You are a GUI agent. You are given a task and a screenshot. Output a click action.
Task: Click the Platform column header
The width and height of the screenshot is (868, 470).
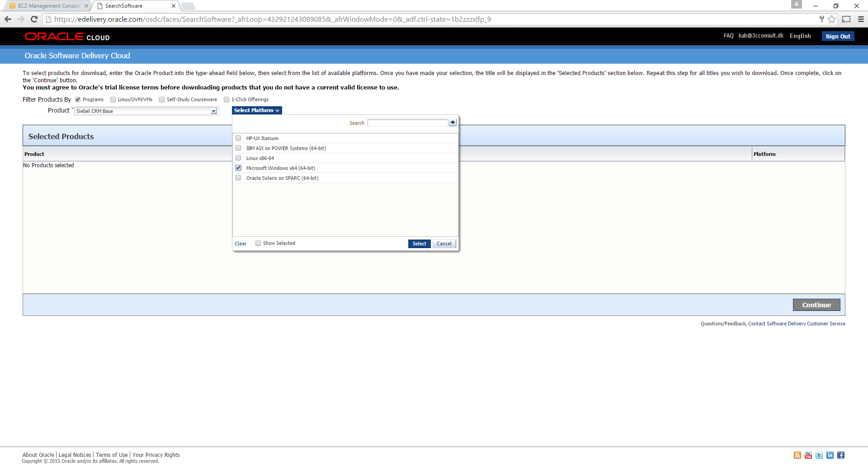(x=764, y=154)
